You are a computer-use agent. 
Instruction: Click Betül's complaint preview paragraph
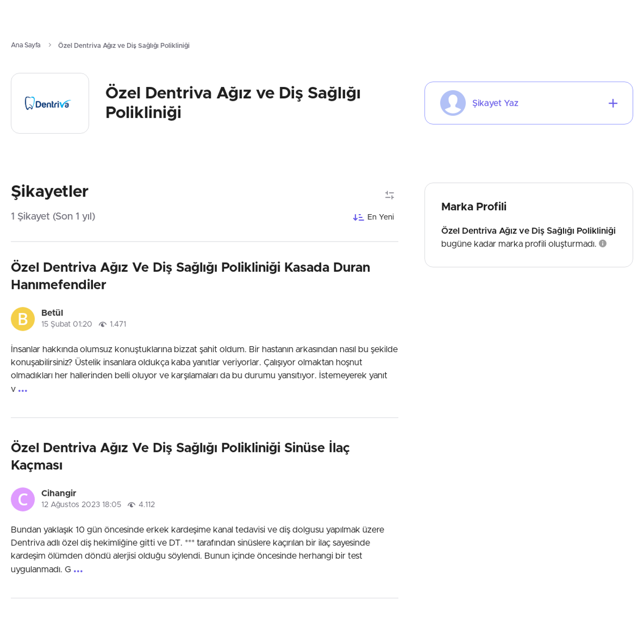pyautogui.click(x=204, y=369)
